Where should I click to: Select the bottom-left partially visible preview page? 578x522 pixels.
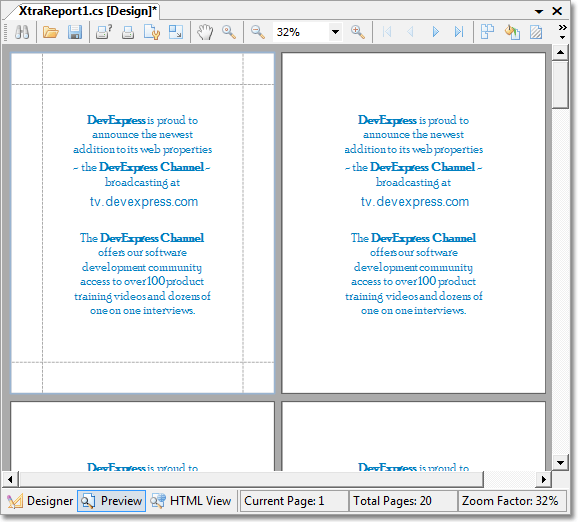(x=143, y=436)
